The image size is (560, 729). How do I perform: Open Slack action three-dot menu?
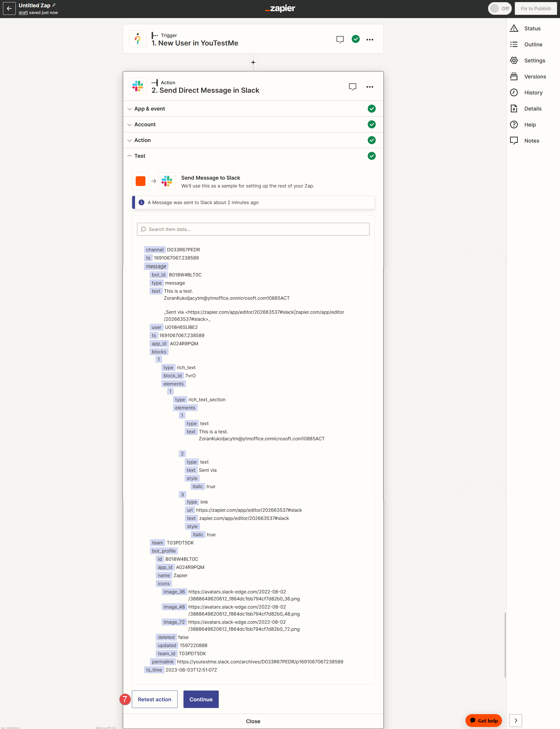point(370,87)
